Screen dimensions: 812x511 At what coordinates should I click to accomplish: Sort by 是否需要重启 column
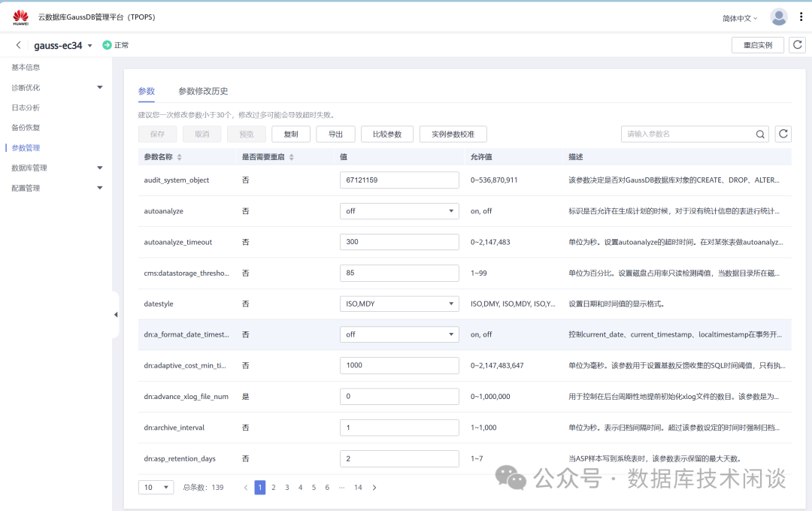[292, 157]
